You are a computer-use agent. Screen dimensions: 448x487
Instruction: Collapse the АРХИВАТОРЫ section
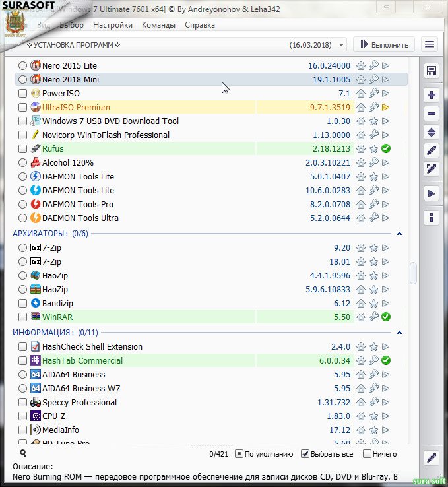[x=400, y=234]
